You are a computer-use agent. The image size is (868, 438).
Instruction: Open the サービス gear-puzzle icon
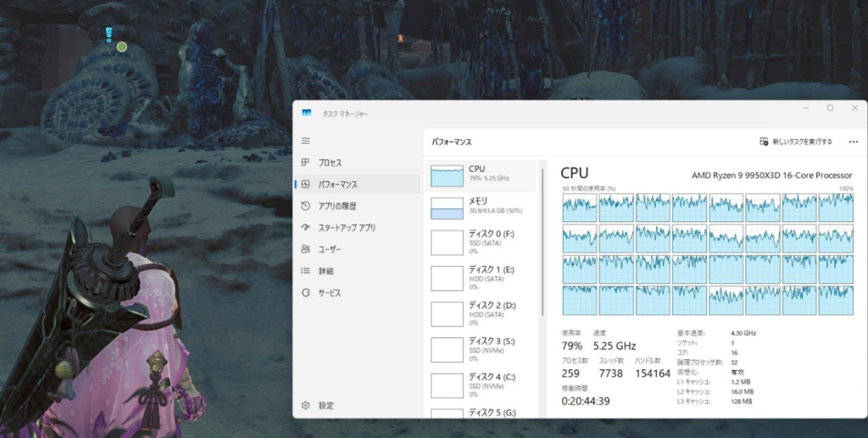[305, 292]
